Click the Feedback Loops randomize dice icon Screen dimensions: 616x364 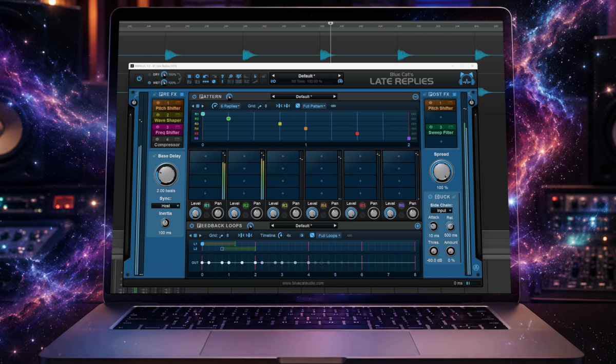(x=312, y=235)
